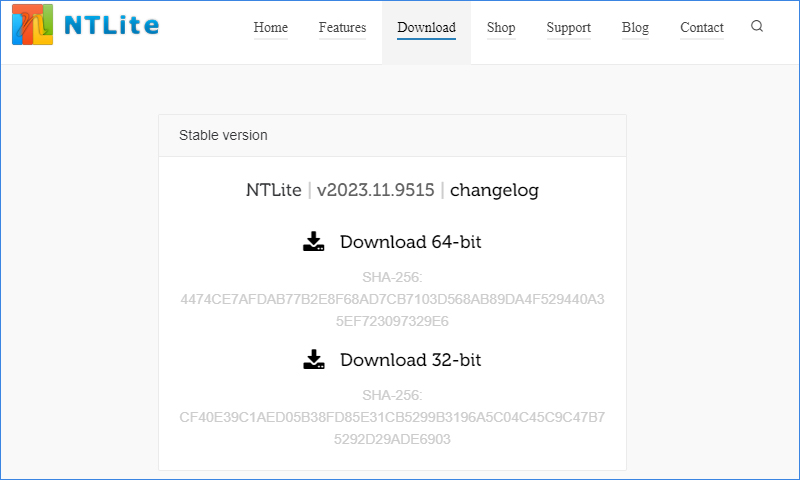Open the Features menu item
The width and height of the screenshot is (800, 480).
[342, 28]
